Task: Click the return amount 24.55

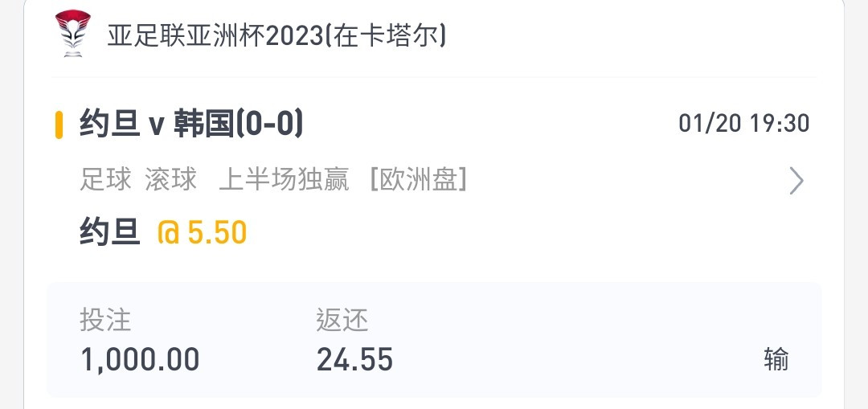Action: (354, 359)
